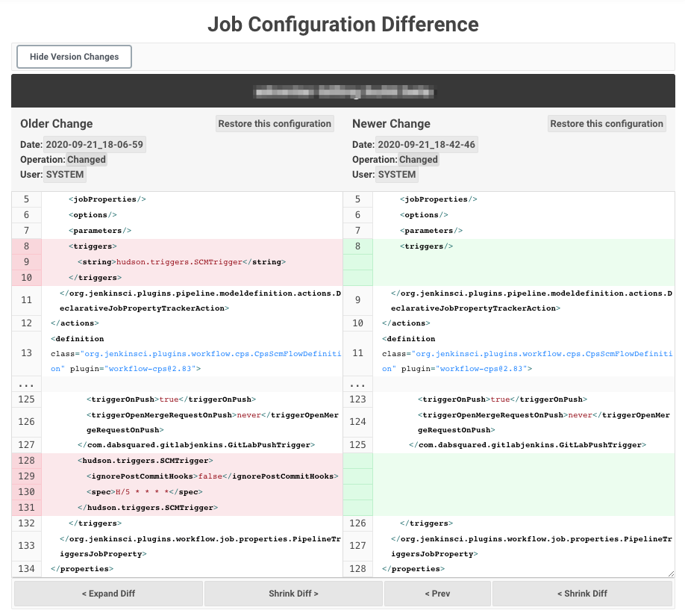Image resolution: width=685 pixels, height=616 pixels.
Task: Grab the resize handle at diff corner
Action: [x=671, y=573]
